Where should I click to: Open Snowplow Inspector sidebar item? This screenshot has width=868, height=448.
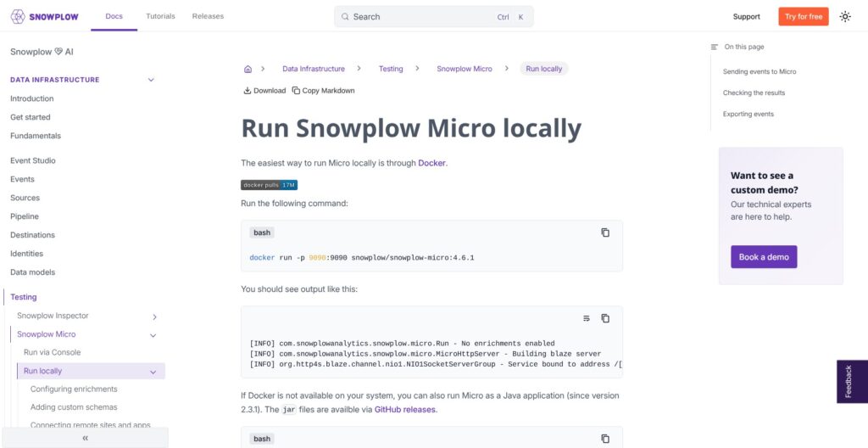(53, 316)
